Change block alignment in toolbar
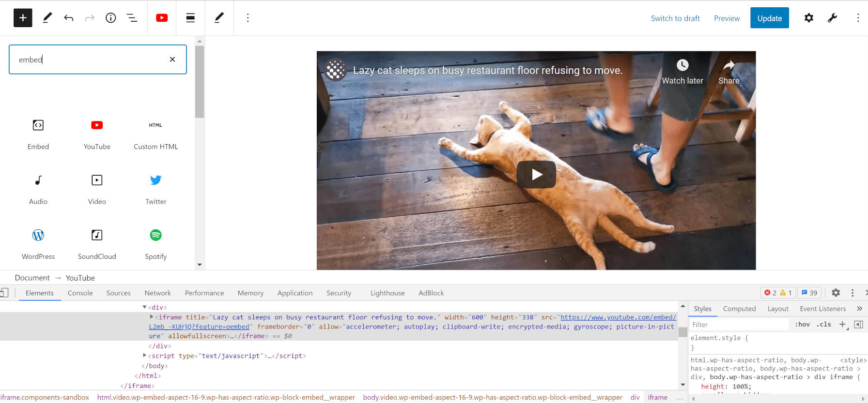 190,18
